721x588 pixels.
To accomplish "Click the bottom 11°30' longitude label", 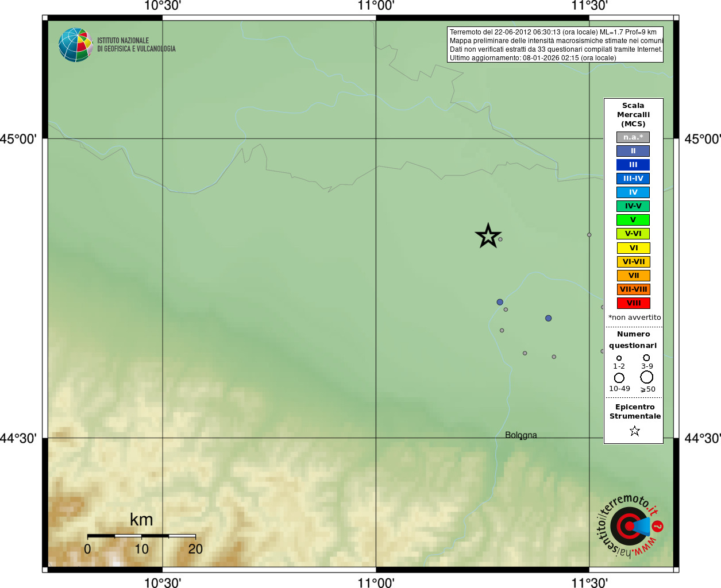I will pos(589,583).
